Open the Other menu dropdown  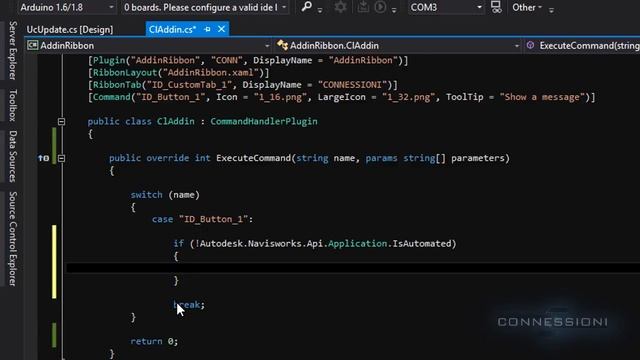(527, 7)
